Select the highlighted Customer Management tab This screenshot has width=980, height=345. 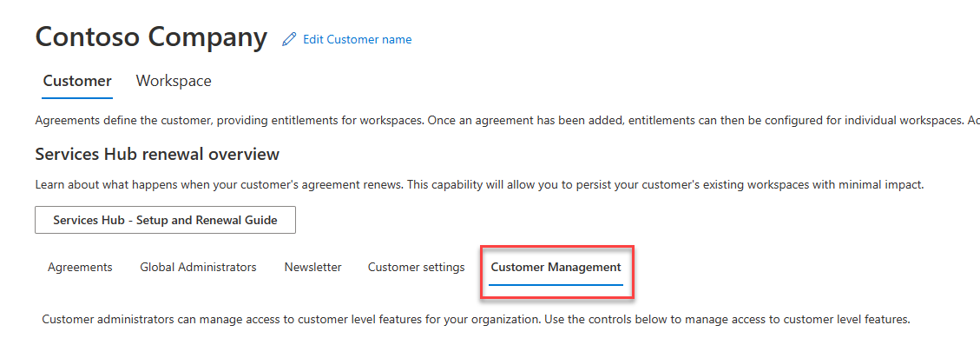(x=556, y=268)
